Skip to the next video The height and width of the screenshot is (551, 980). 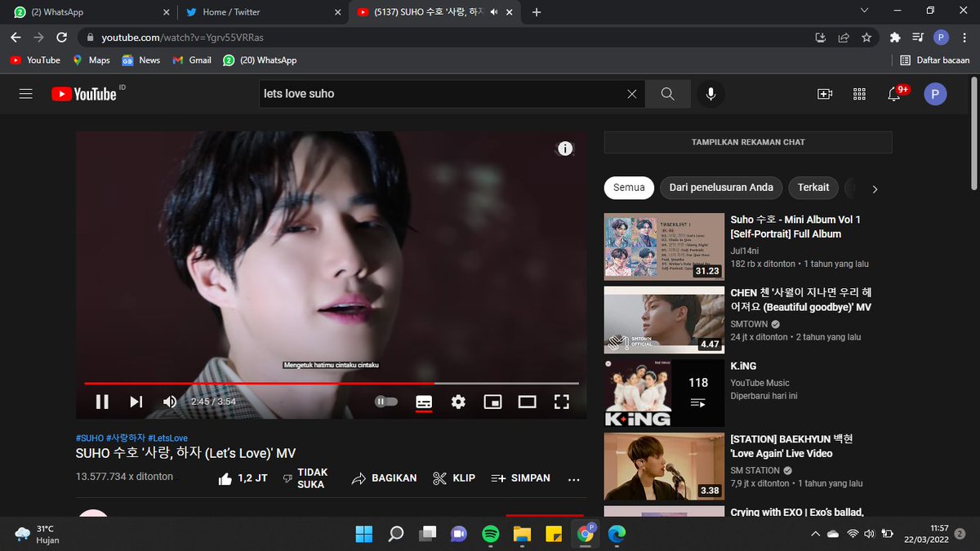[136, 402]
